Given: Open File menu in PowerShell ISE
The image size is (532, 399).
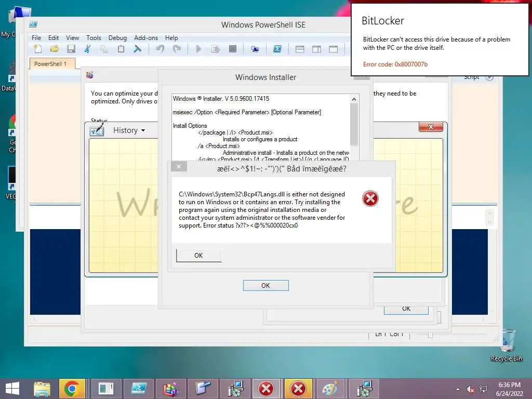Looking at the screenshot, I should point(36,37).
